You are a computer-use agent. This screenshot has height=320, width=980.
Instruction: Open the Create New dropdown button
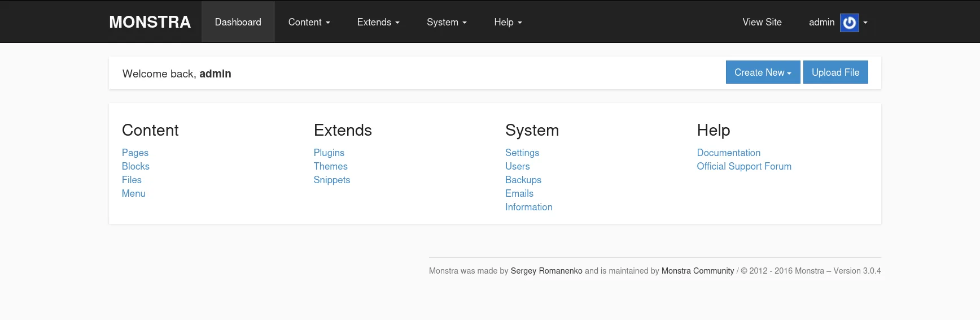click(763, 72)
